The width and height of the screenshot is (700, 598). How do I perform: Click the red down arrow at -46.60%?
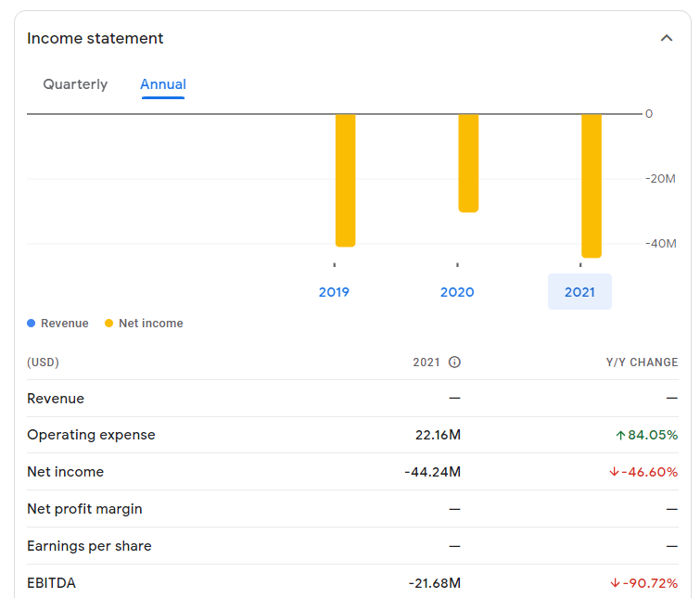(x=614, y=472)
